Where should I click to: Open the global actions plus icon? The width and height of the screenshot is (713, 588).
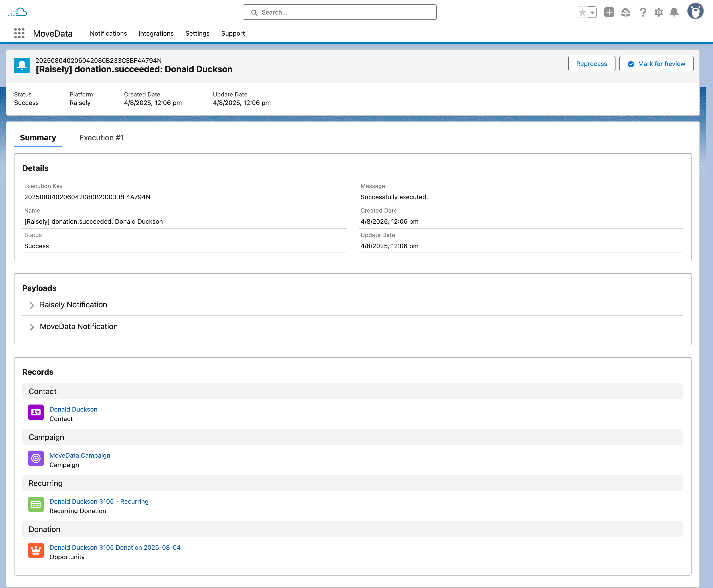point(609,13)
